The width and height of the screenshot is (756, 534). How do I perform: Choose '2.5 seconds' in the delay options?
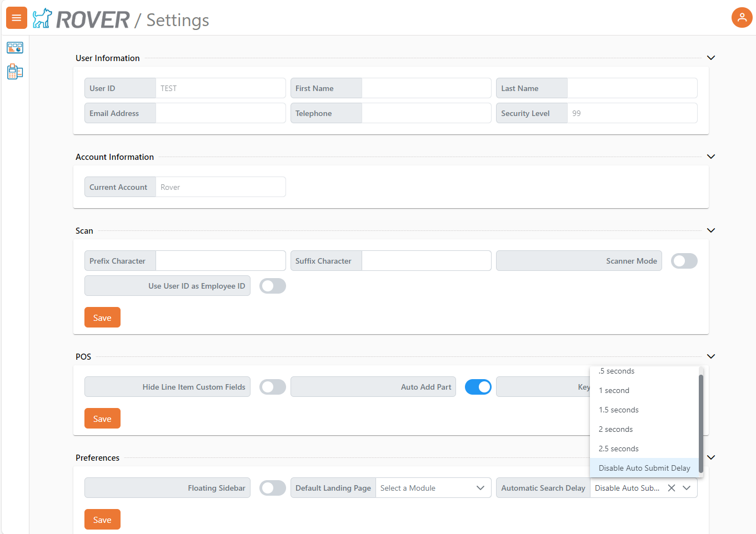pos(618,449)
